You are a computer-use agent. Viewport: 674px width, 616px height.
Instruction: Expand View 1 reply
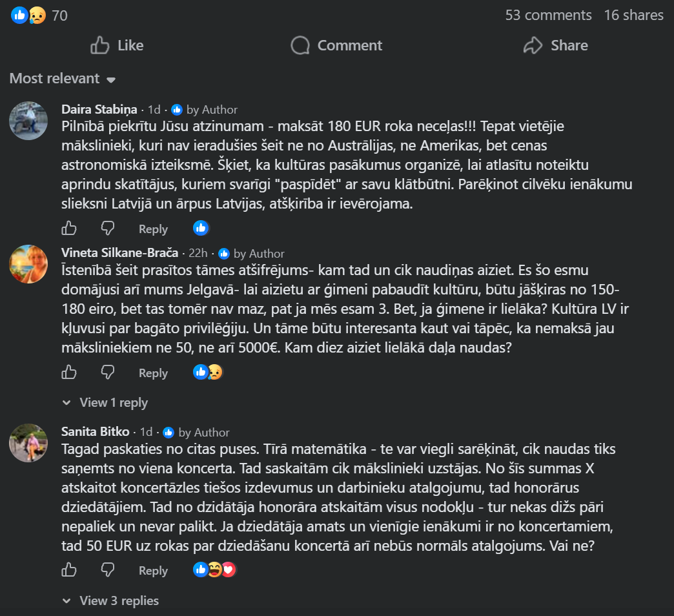(105, 402)
